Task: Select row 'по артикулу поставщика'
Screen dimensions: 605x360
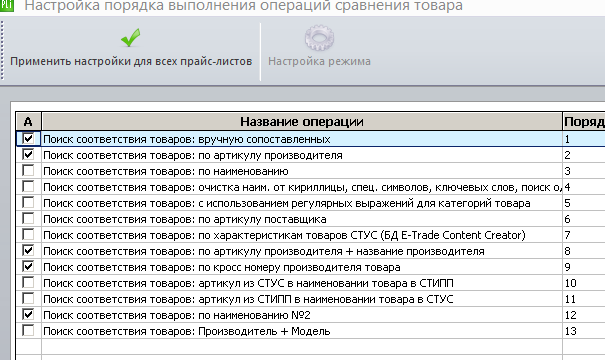Action: pyautogui.click(x=302, y=219)
